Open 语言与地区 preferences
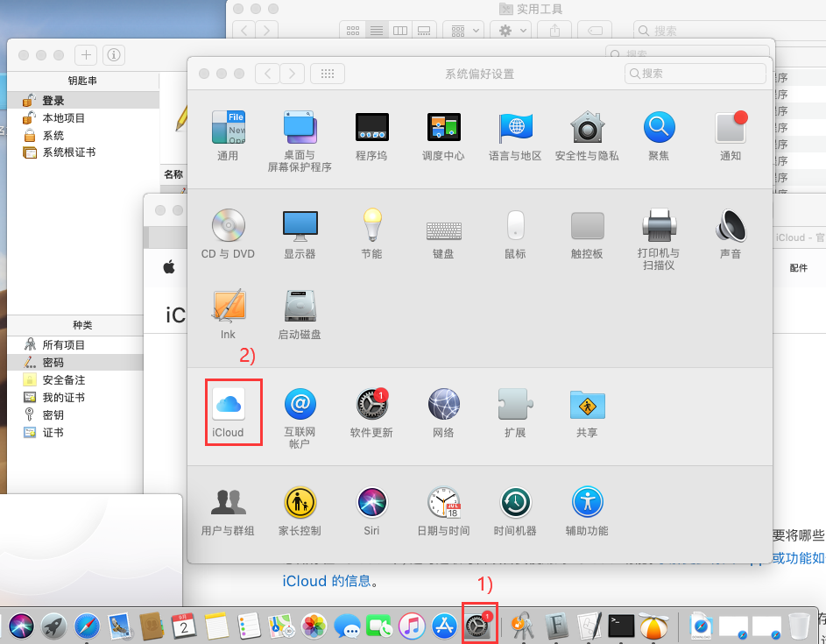826x644 pixels. click(515, 135)
